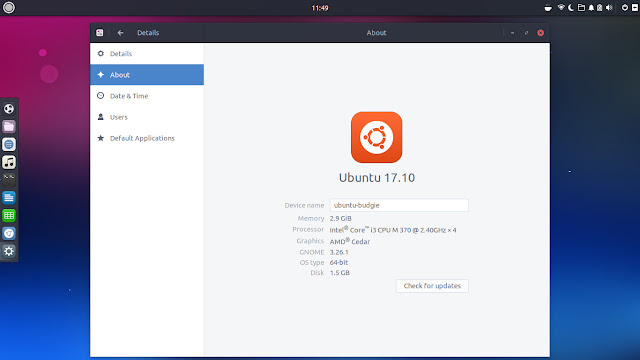Go back using the arrow in the header
This screenshot has height=360, width=640.
[x=120, y=33]
